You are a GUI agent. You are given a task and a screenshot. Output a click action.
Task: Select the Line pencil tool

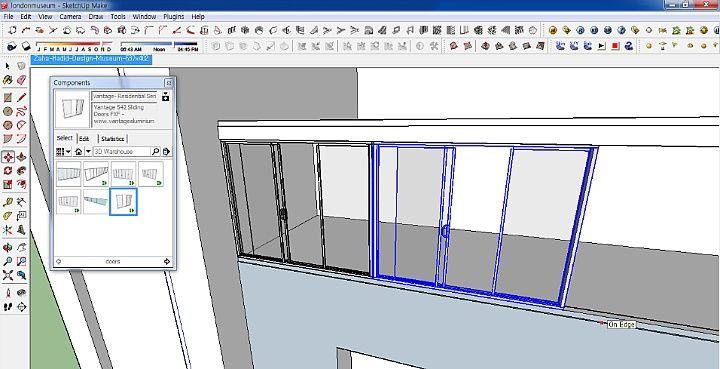pos(21,98)
